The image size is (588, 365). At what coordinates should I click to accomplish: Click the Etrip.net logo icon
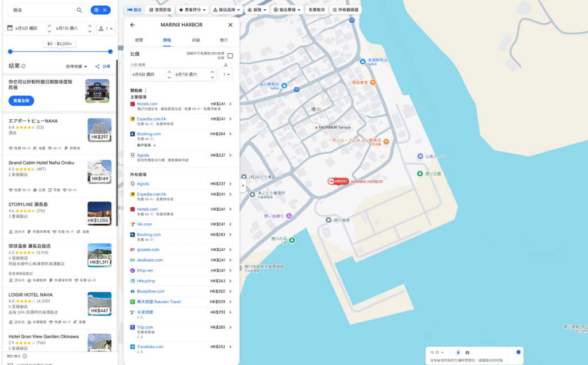point(133,270)
